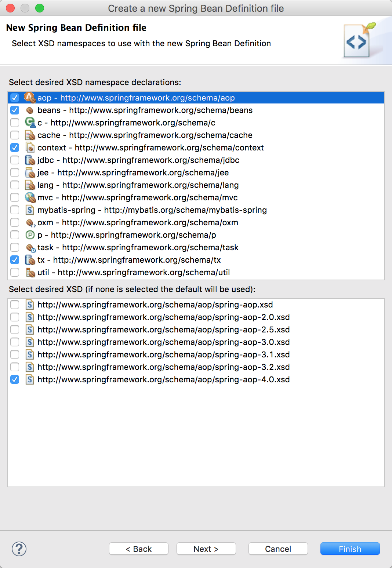Enable the p namespace checkbox
This screenshot has height=568, width=392.
point(15,235)
